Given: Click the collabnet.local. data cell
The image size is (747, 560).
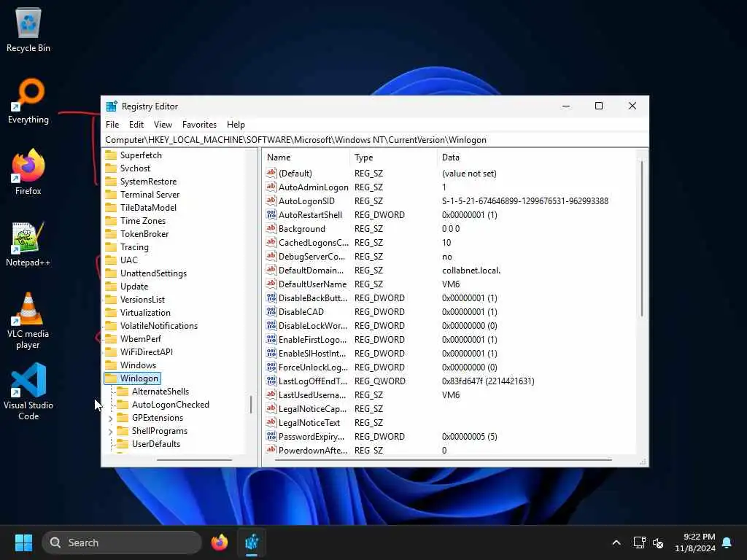Looking at the screenshot, I should coord(471,271).
